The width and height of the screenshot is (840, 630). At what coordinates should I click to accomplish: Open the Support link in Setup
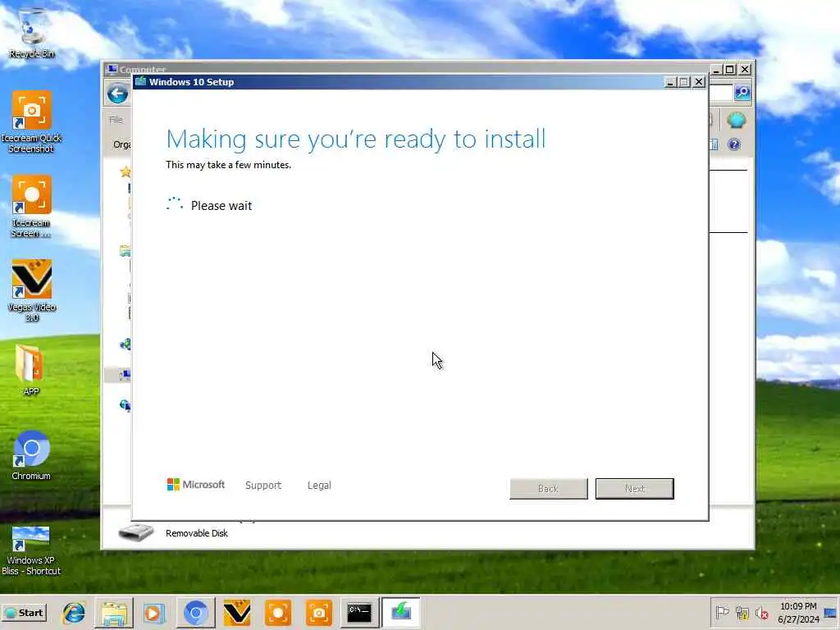click(263, 486)
